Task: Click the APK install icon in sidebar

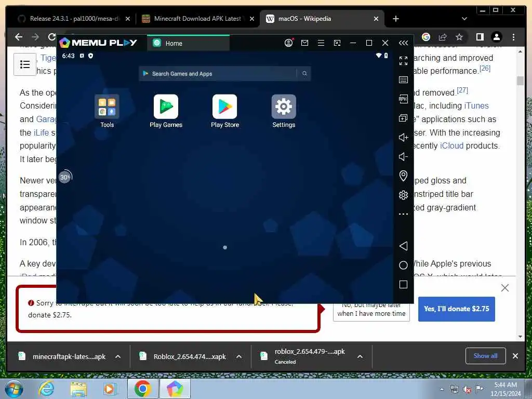Action: 403,99
